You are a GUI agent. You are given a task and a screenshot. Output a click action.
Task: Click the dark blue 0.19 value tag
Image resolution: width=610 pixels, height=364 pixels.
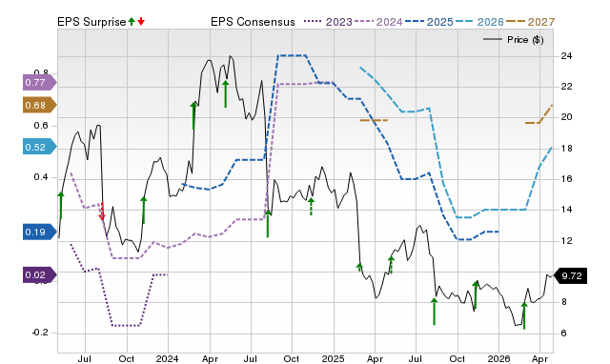pyautogui.click(x=39, y=233)
